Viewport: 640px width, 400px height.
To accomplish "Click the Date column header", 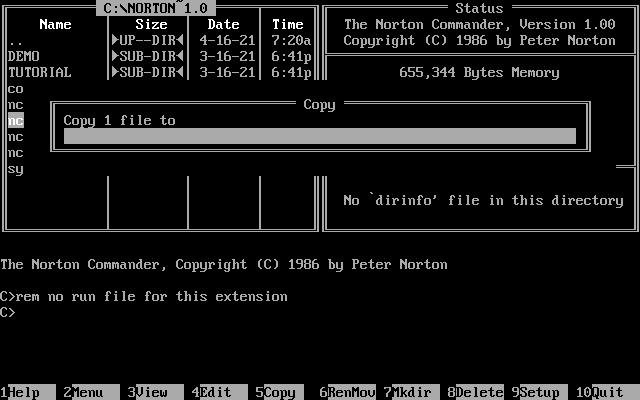I will pos(223,24).
